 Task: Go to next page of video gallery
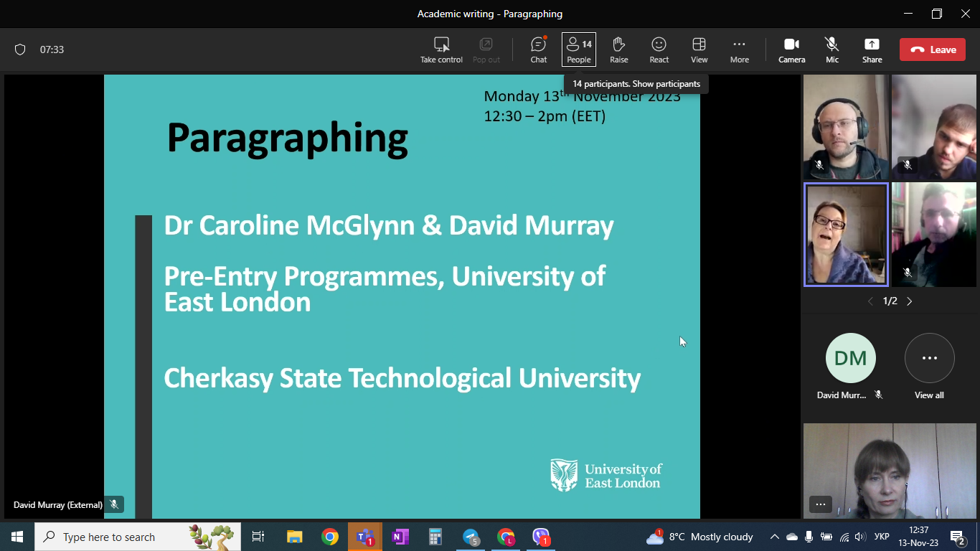910,301
